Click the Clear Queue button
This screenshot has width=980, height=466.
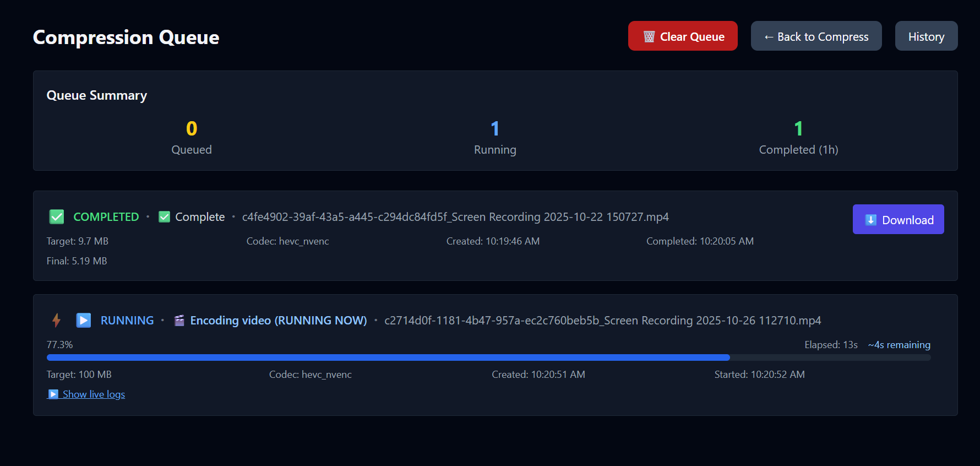coord(683,36)
